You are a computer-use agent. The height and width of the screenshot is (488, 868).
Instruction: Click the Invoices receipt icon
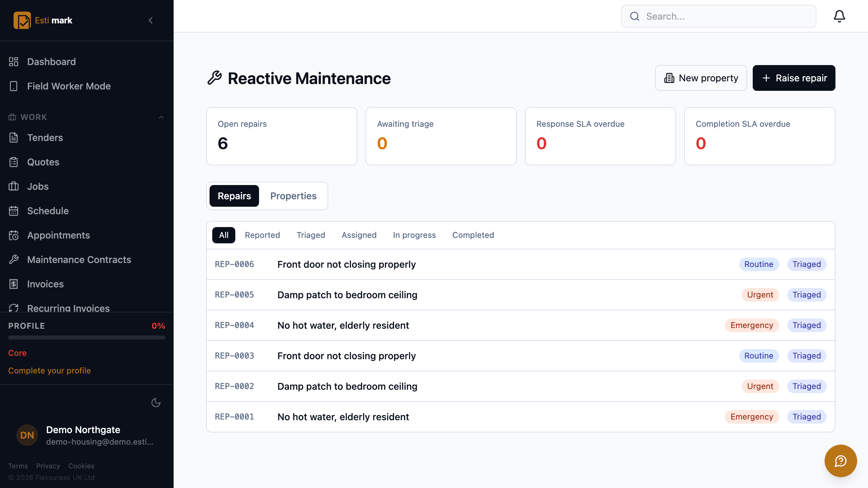(x=14, y=284)
